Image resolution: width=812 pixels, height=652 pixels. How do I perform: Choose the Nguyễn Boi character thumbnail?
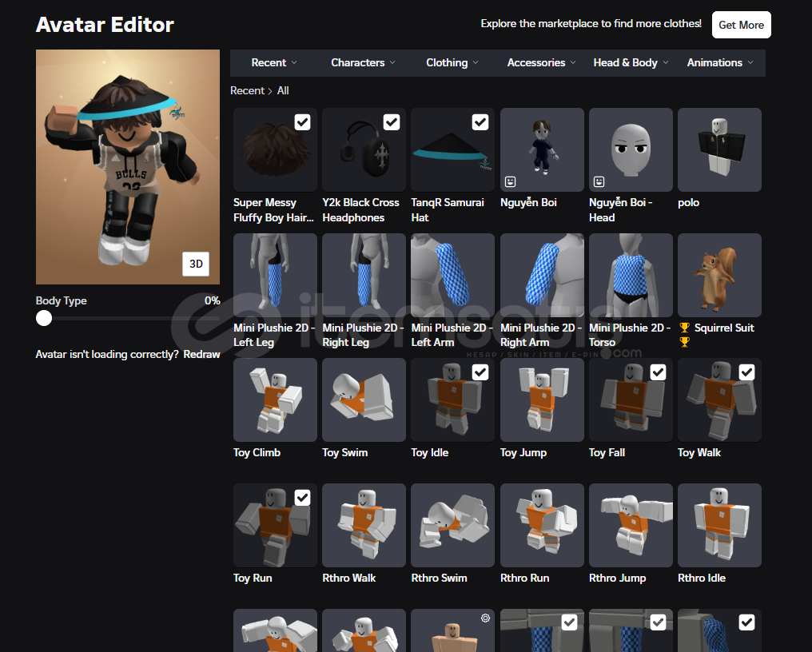click(x=542, y=149)
